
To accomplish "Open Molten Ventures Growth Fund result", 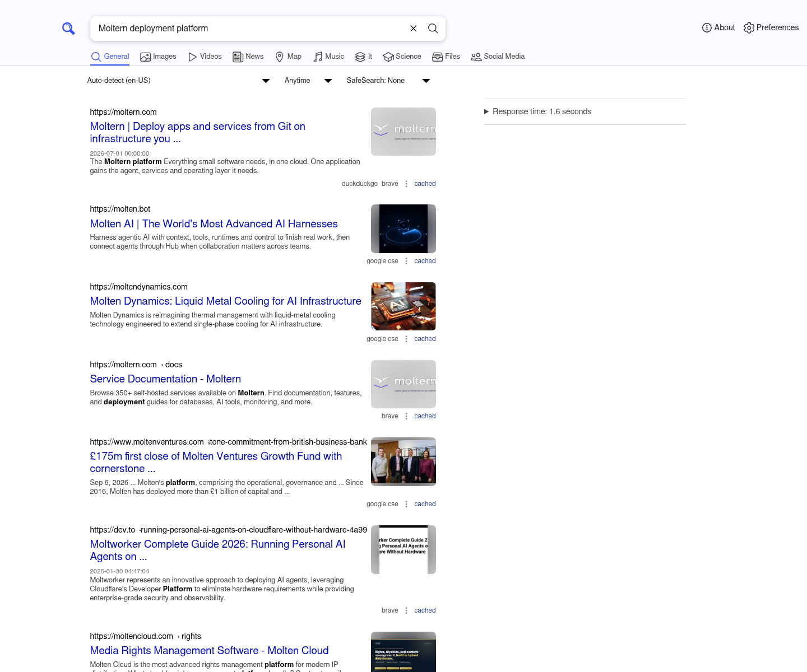I will (x=216, y=463).
